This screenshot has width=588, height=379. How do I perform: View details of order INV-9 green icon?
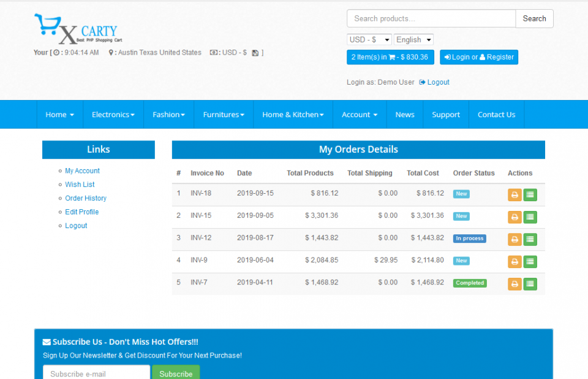[530, 261]
